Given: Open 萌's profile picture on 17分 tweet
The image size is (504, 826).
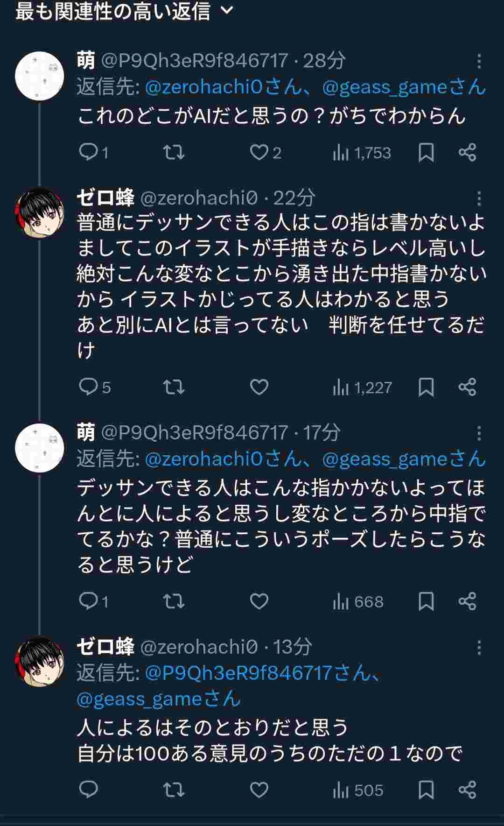Looking at the screenshot, I should tap(40, 448).
